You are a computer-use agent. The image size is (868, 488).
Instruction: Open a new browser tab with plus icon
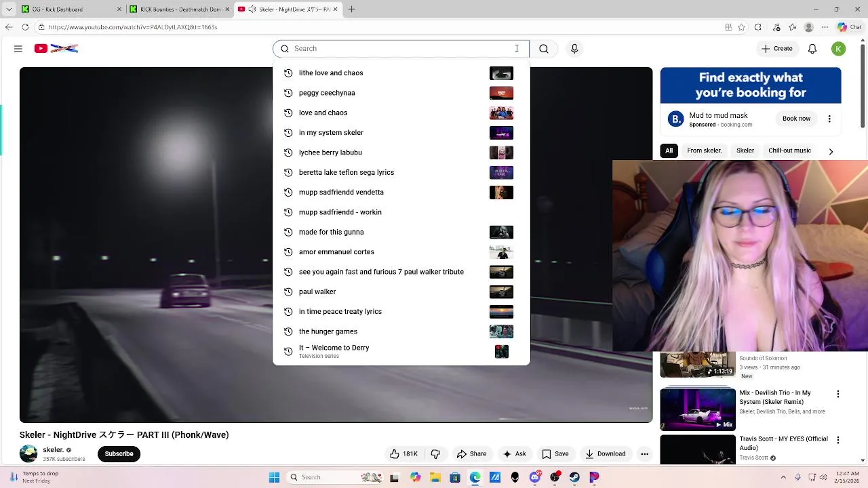[352, 9]
